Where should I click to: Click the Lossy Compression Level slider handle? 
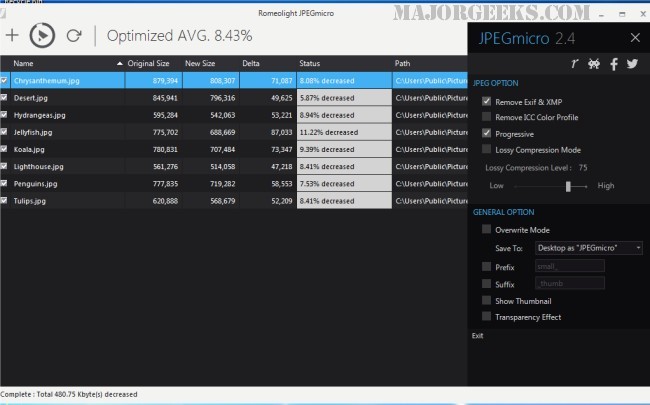pyautogui.click(x=568, y=187)
